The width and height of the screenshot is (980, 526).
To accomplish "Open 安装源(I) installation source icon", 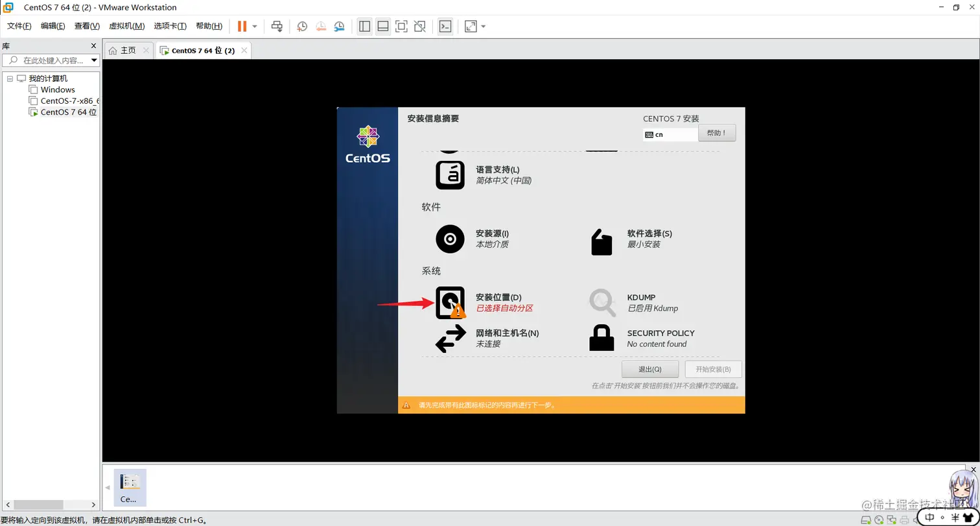I will coord(450,239).
